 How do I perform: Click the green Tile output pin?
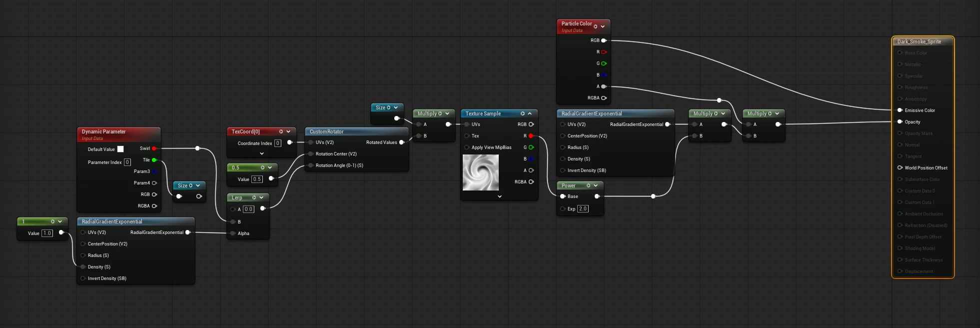click(154, 160)
